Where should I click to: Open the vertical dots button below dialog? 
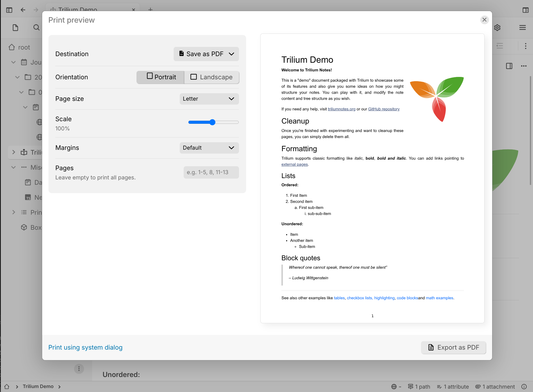coord(79,369)
